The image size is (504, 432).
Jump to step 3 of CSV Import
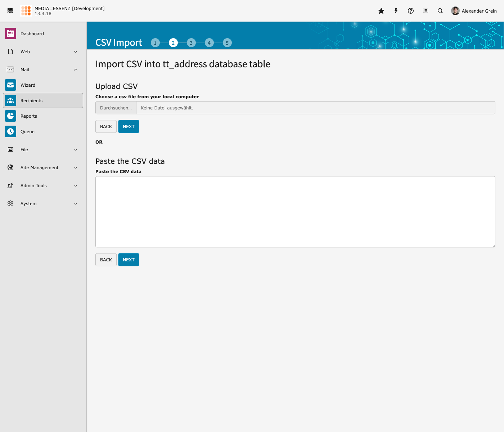click(x=191, y=43)
